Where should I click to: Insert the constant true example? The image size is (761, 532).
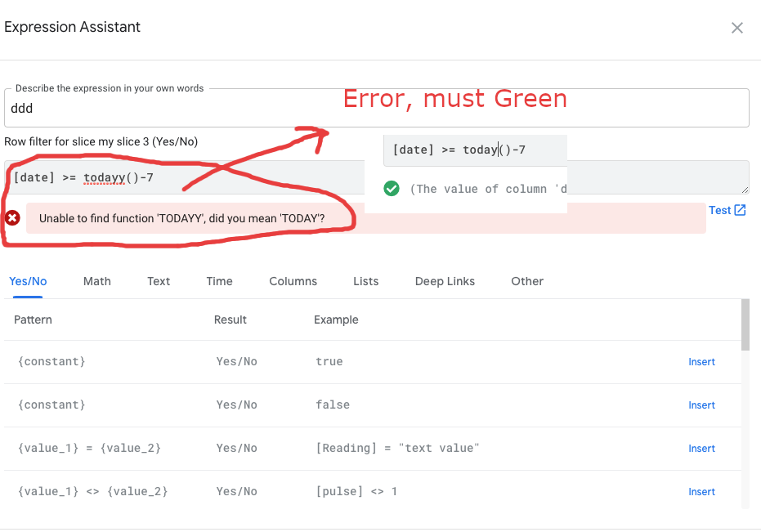(701, 362)
